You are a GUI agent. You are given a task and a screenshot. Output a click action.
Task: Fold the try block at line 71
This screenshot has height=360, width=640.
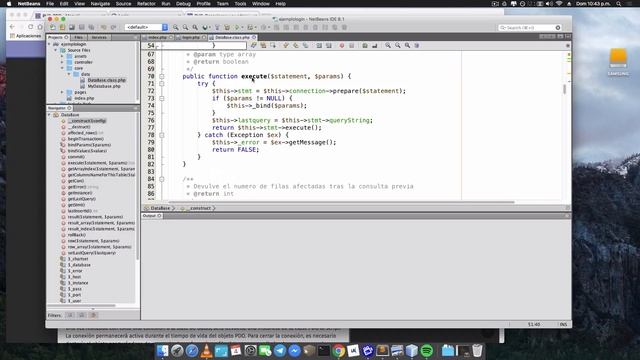[162, 84]
